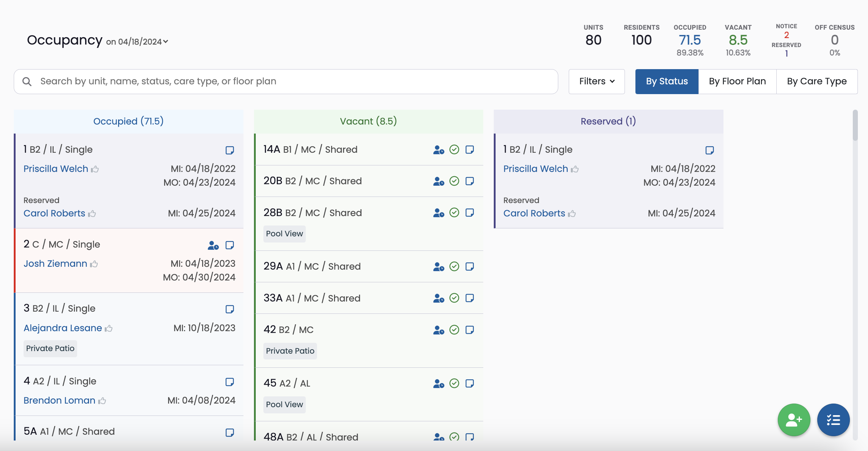Click thumbs-up icon beside Alejandra Lesane

pos(109,328)
